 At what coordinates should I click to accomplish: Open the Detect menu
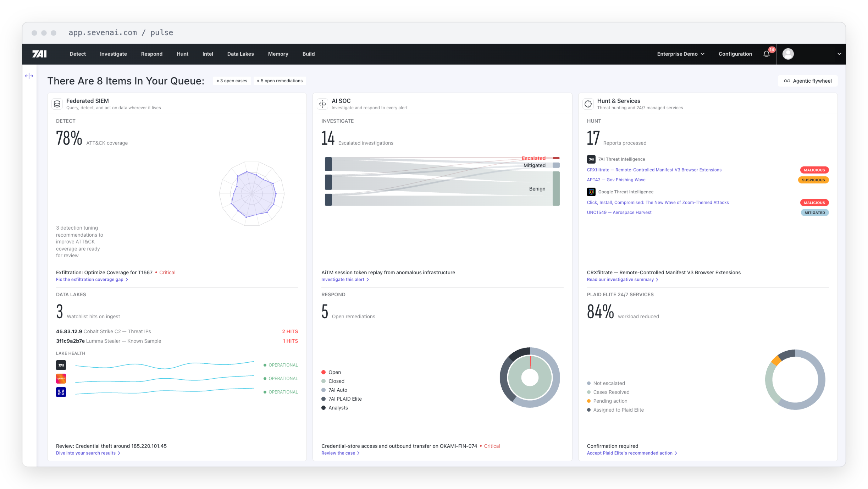[x=78, y=54]
